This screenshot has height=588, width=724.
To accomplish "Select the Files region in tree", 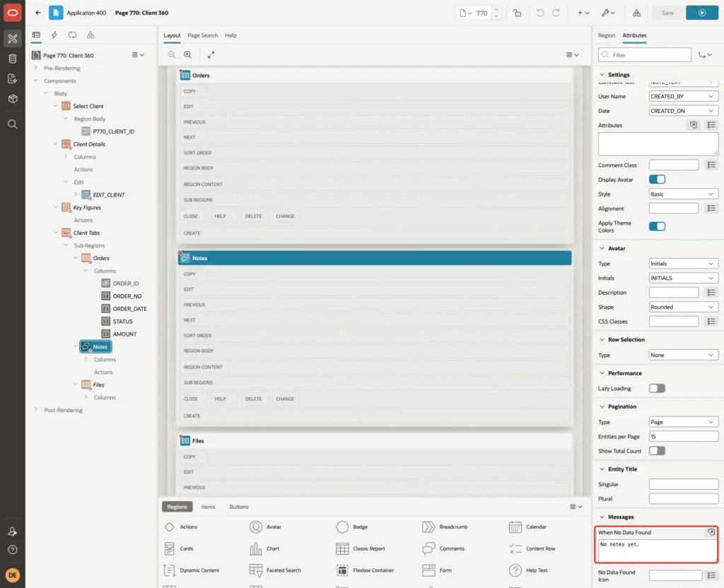I will 98,385.
